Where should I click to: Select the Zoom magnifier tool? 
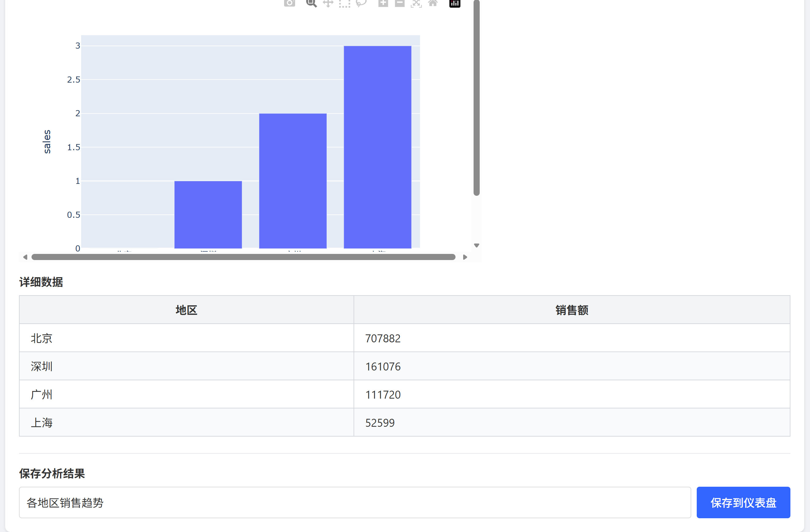(311, 3)
